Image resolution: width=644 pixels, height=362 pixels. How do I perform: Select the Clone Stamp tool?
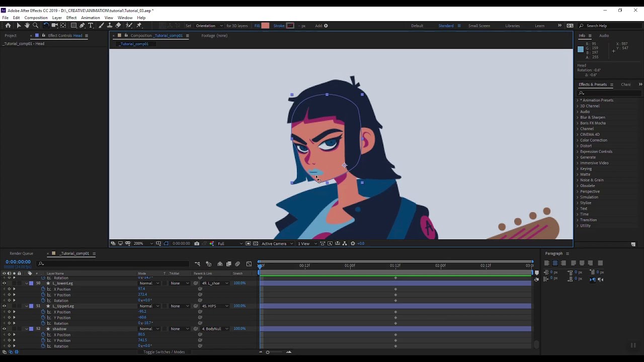tap(110, 25)
